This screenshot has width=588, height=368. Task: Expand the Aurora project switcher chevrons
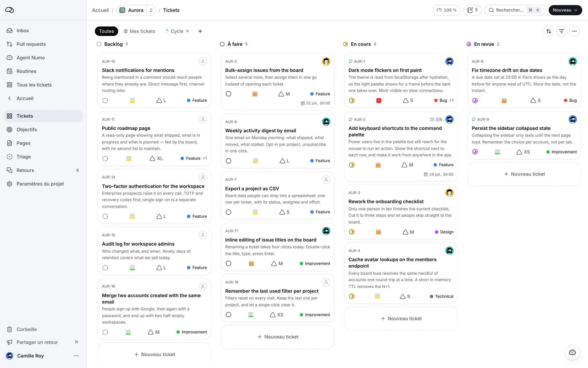(151, 10)
